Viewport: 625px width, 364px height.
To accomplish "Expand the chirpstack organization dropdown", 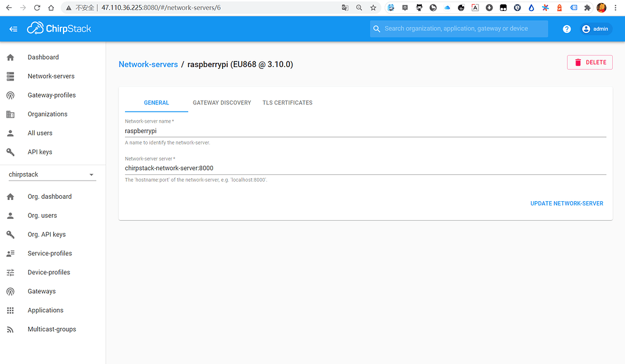I will 92,174.
